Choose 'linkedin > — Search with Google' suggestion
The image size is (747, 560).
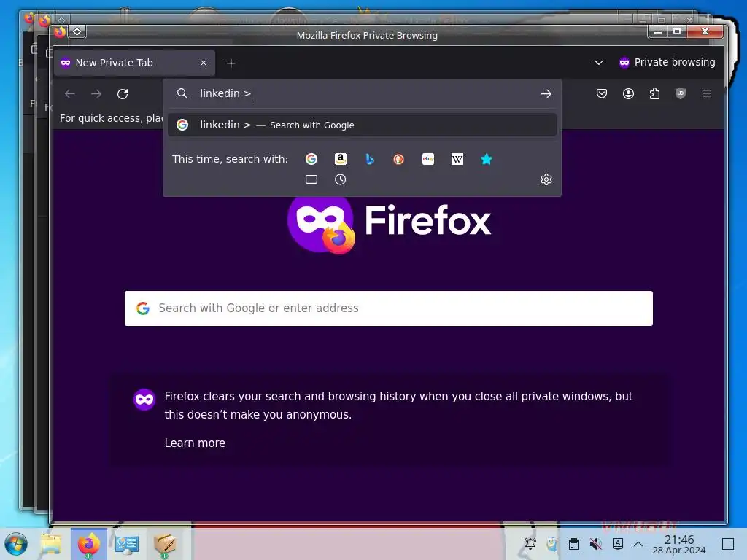[362, 125]
